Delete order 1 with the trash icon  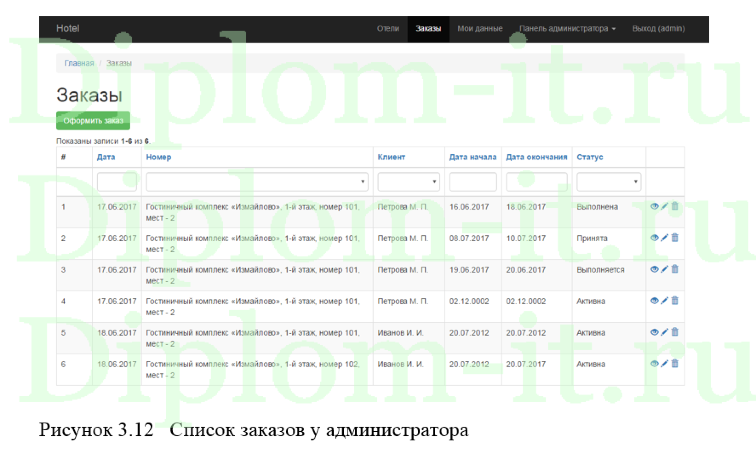point(675,206)
